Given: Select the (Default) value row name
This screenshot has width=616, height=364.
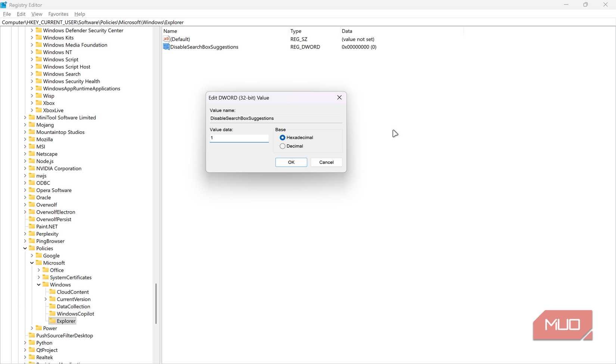Looking at the screenshot, I should coord(180,39).
